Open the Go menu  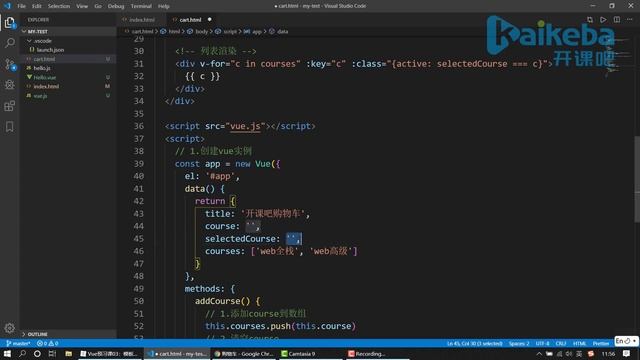point(98,6)
